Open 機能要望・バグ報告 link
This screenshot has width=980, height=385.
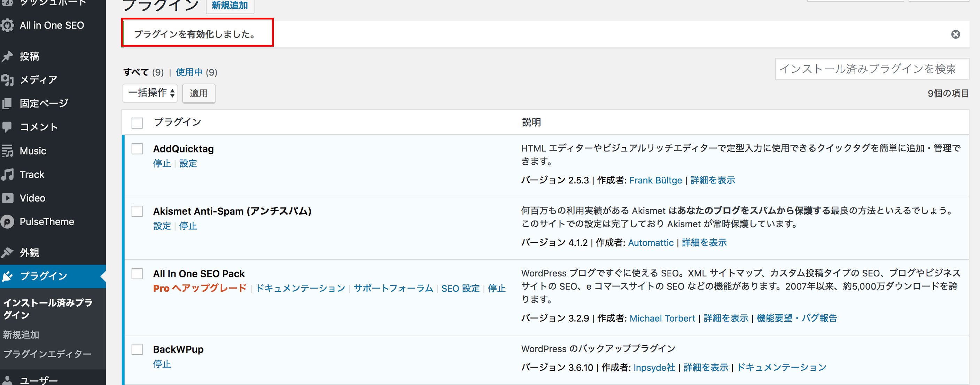point(796,319)
